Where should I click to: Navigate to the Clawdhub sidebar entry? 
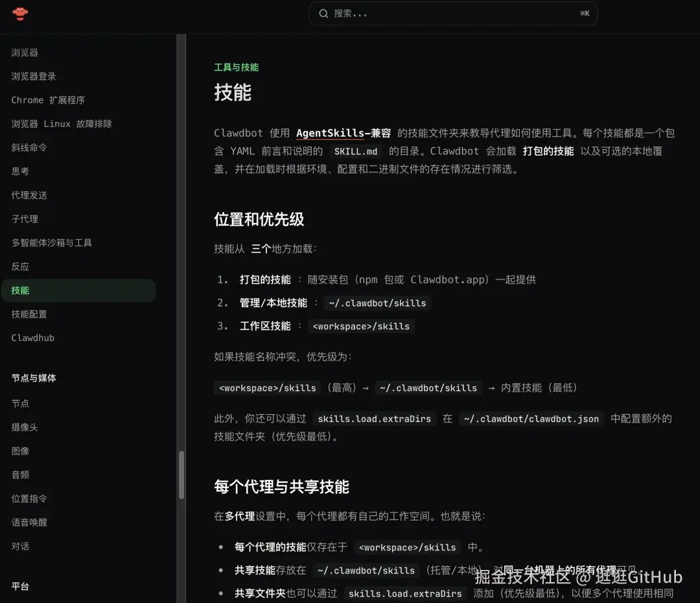33,338
